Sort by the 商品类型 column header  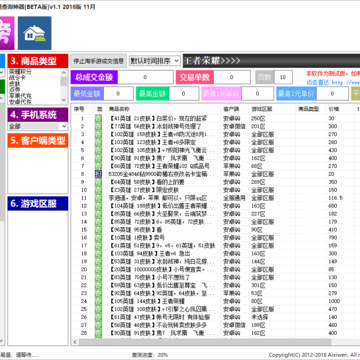click(x=310, y=109)
